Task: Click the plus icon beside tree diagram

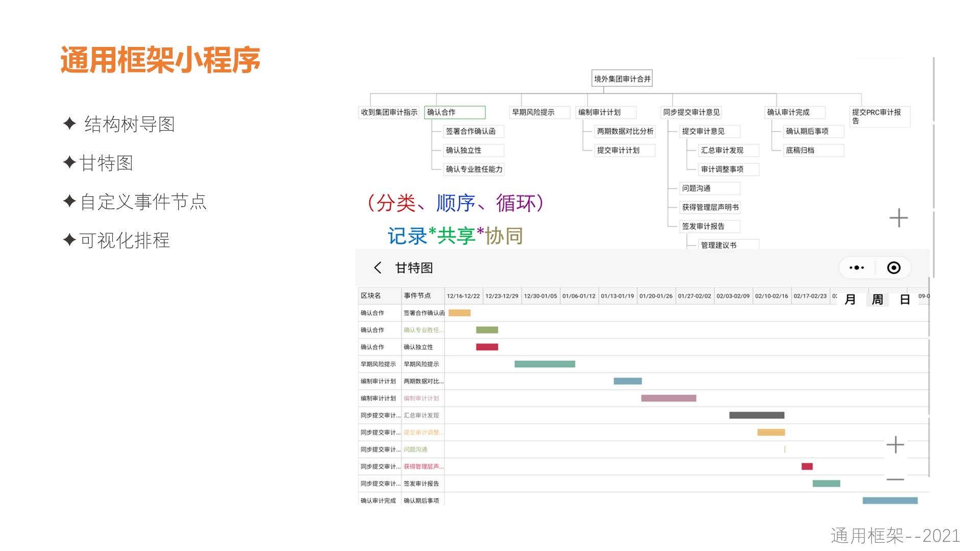Action: 898,218
